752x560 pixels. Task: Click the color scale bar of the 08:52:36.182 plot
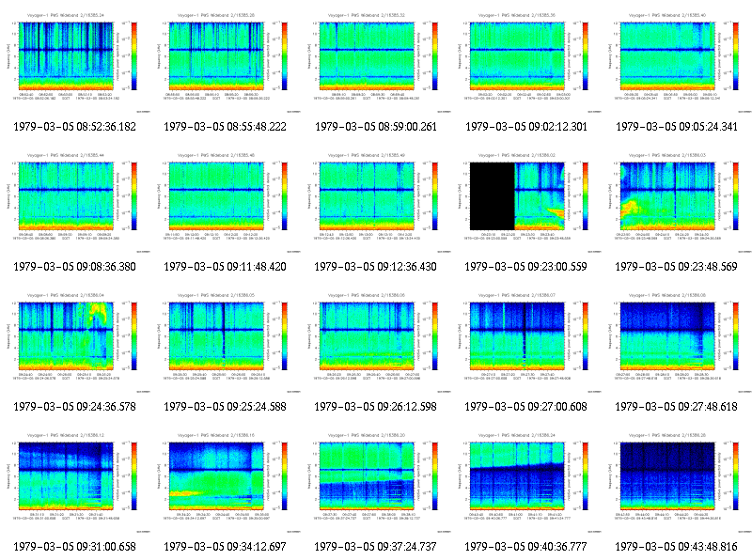point(134,56)
